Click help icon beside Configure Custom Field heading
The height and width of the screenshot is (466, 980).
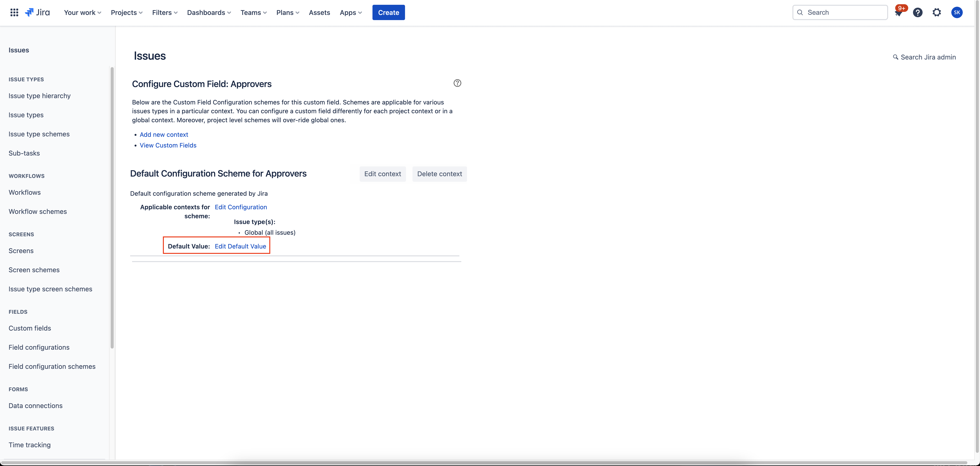click(457, 83)
